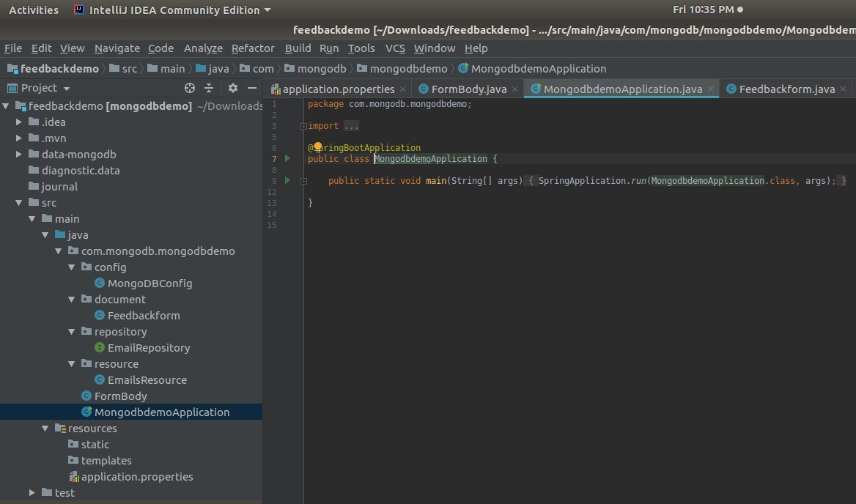This screenshot has height=504, width=856.
Task: Open the Build menu
Action: [298, 48]
